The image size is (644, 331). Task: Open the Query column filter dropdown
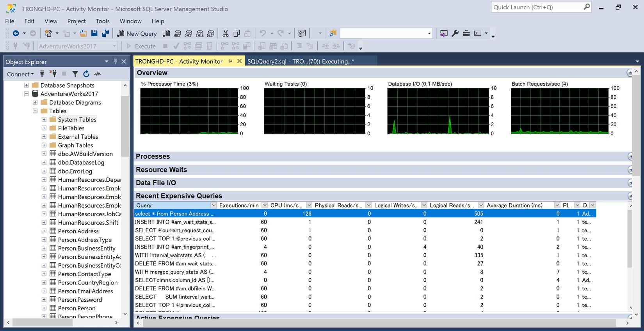pos(213,205)
